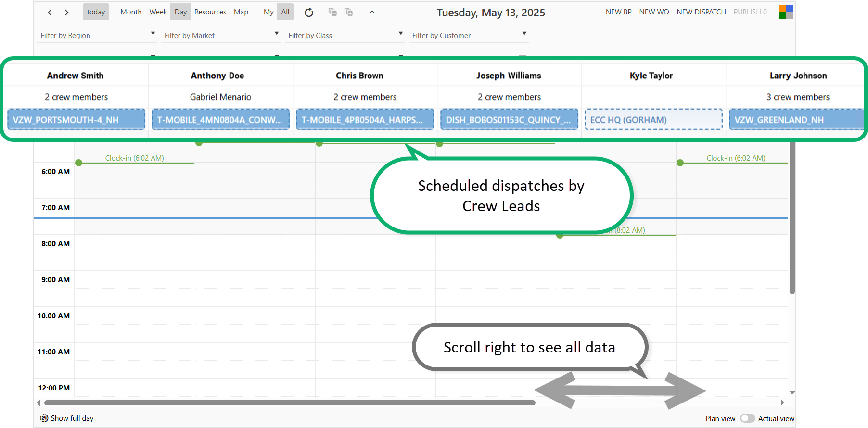868x428 pixels.
Task: Select Joseph Williams column header
Action: tap(509, 76)
